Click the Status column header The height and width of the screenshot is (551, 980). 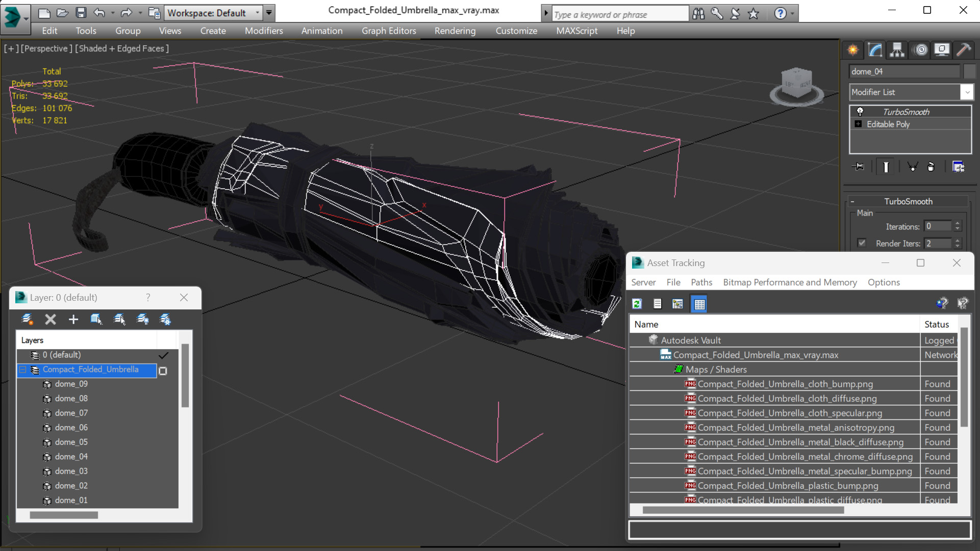coord(939,324)
